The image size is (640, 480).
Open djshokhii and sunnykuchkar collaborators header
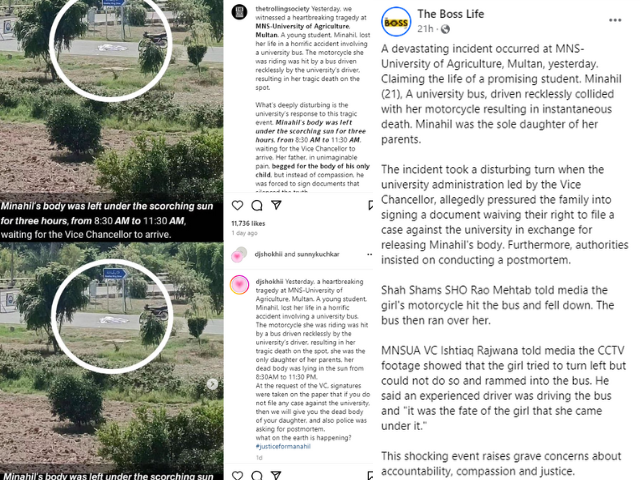coord(297,254)
